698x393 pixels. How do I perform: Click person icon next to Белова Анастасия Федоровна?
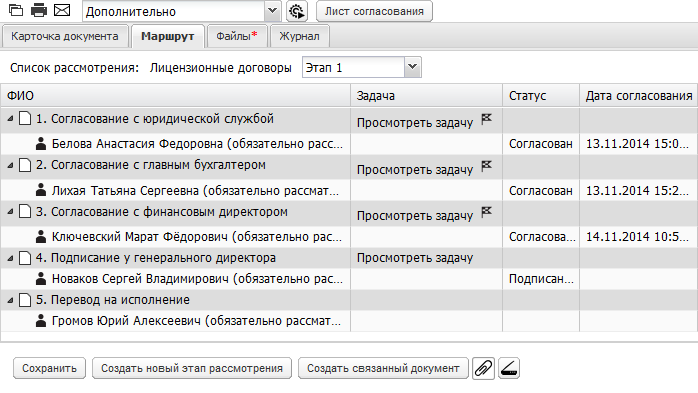click(x=41, y=143)
